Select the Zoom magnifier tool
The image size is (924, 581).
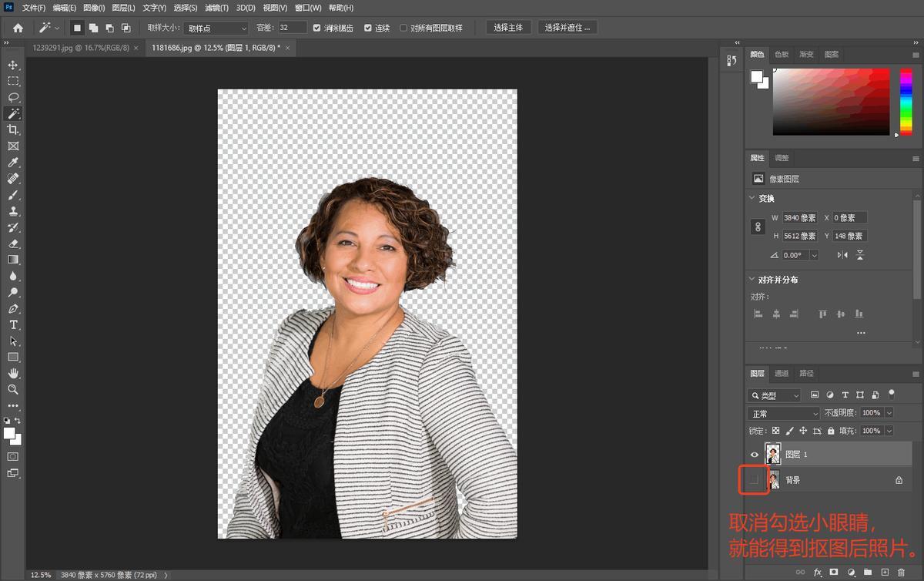13,389
